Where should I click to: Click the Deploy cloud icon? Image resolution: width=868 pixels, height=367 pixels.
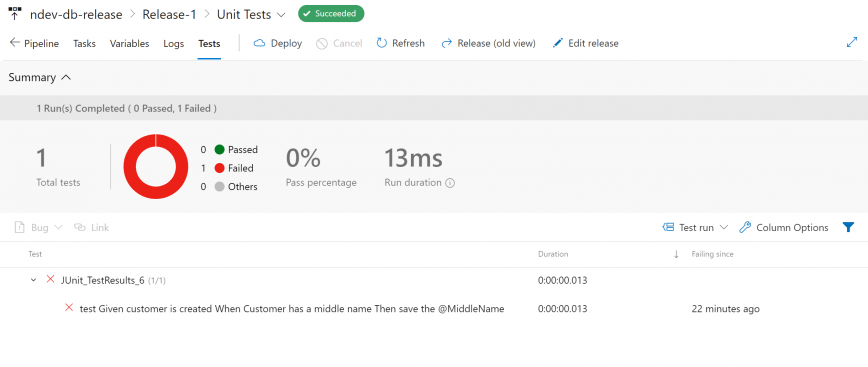click(260, 43)
